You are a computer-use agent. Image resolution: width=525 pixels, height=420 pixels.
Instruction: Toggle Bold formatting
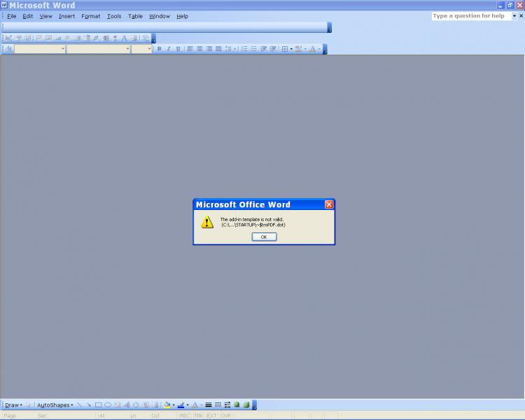point(159,49)
